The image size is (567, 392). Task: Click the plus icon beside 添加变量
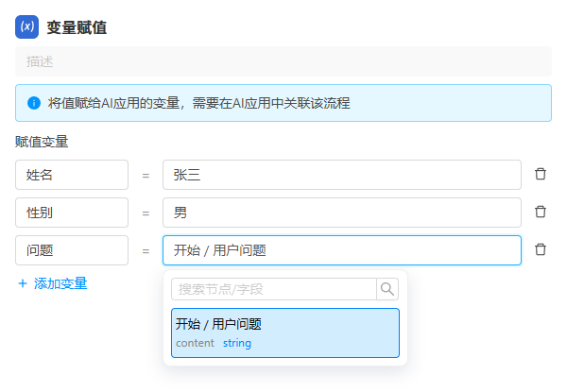(23, 283)
